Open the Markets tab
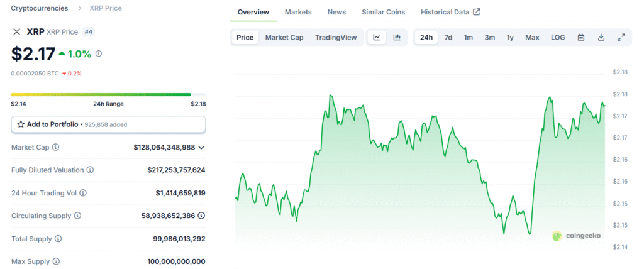The width and height of the screenshot is (644, 269). [298, 12]
